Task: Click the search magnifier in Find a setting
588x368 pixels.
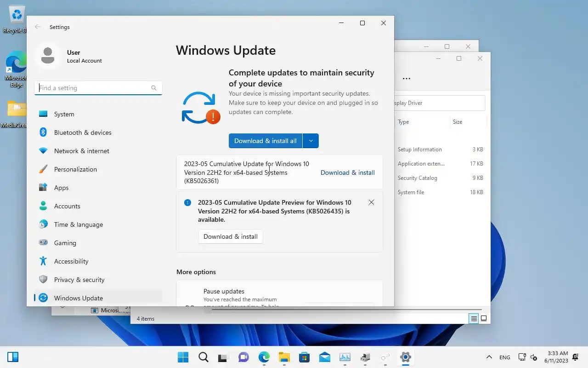Action: [154, 88]
